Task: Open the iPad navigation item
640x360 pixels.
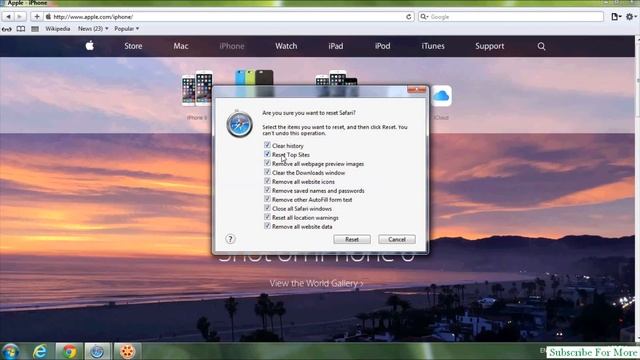Action: (336, 46)
